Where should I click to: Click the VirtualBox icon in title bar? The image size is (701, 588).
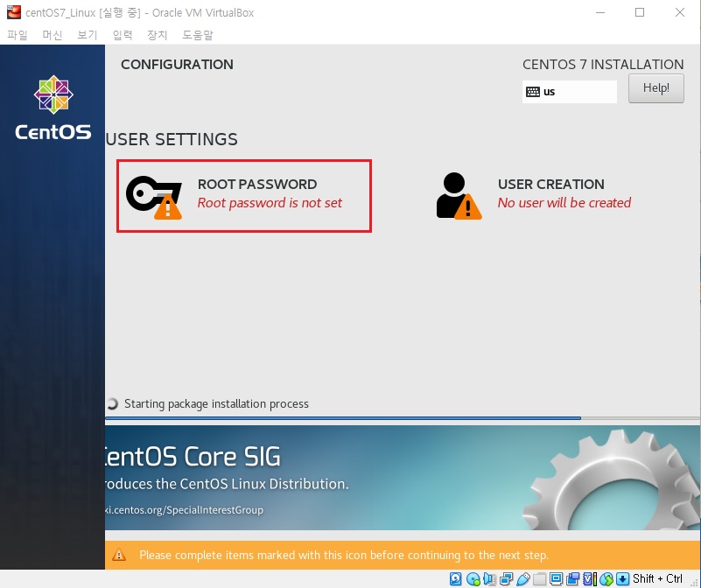[14, 12]
